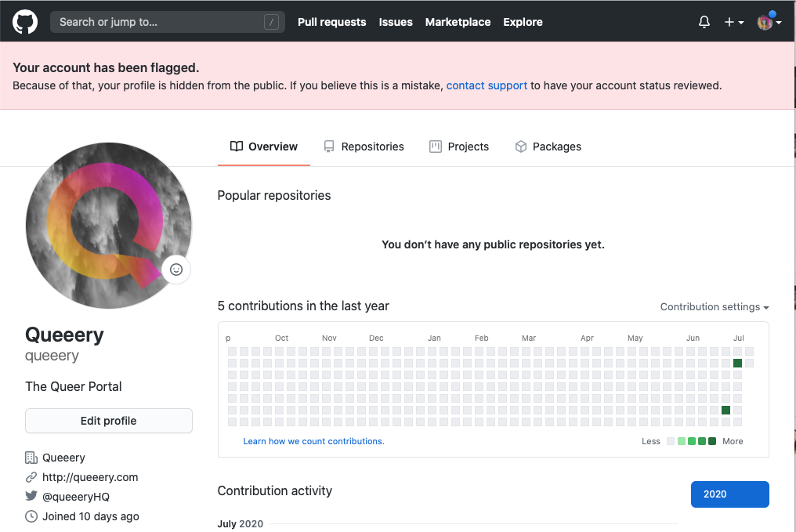Click the 'July 2020' activity heading

(241, 524)
